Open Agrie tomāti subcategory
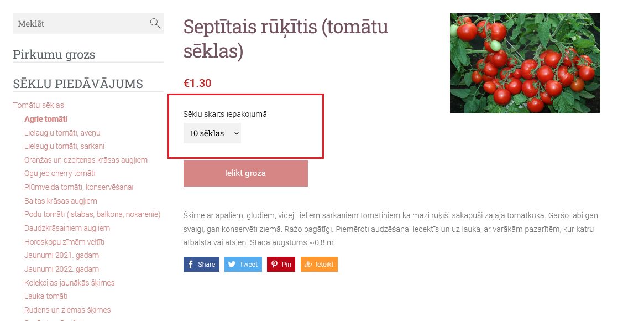This screenshot has height=321, width=644. [x=45, y=119]
